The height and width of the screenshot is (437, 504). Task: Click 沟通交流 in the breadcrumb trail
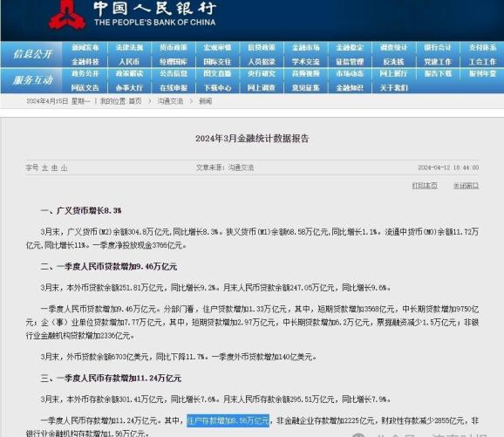pos(170,101)
